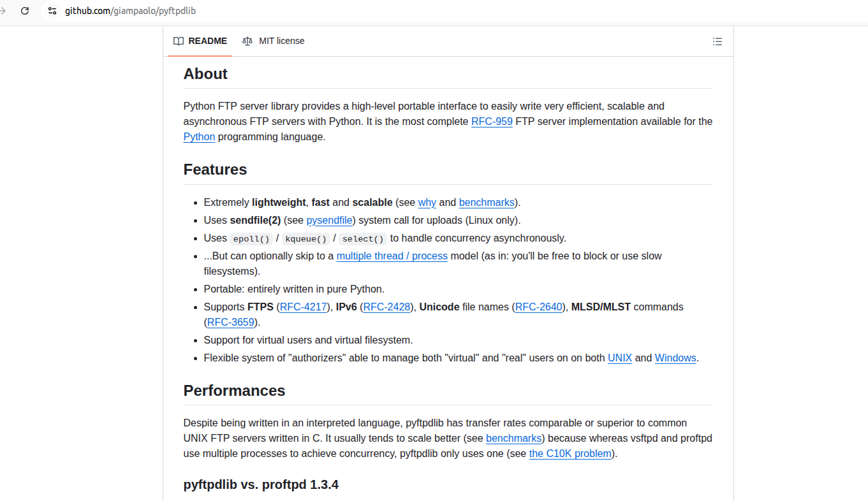Open the README outline list icon

[x=717, y=41]
